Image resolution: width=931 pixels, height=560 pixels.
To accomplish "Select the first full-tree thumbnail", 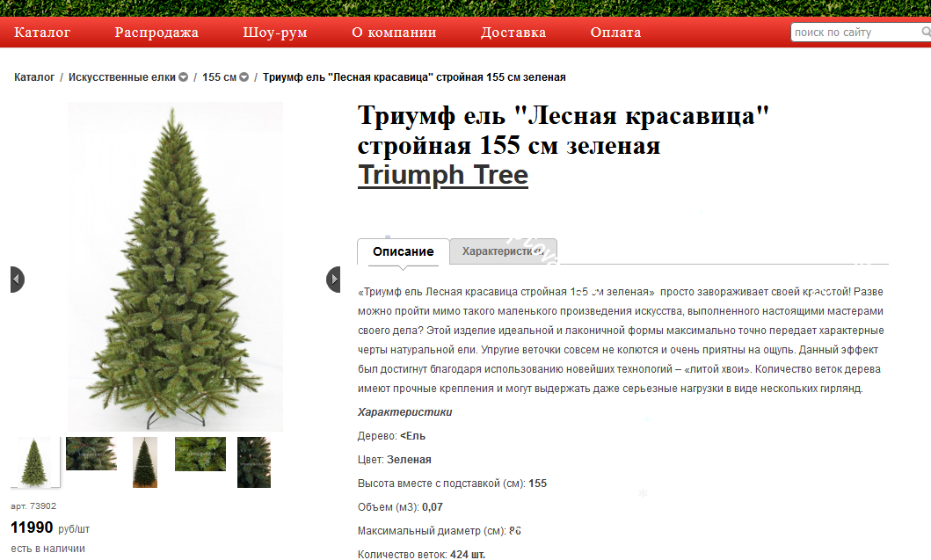I will pyautogui.click(x=34, y=462).
